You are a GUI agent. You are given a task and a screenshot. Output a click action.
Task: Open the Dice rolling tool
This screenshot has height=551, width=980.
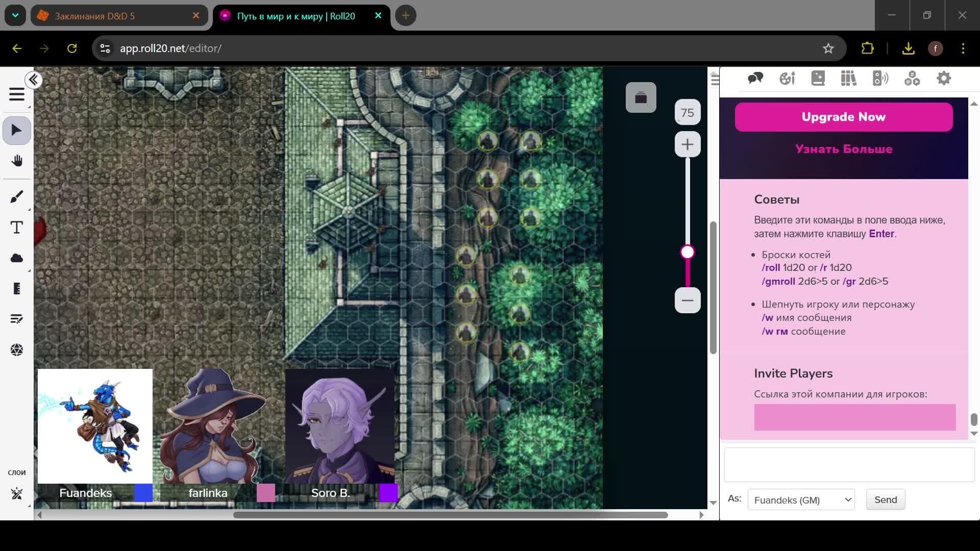pos(17,350)
